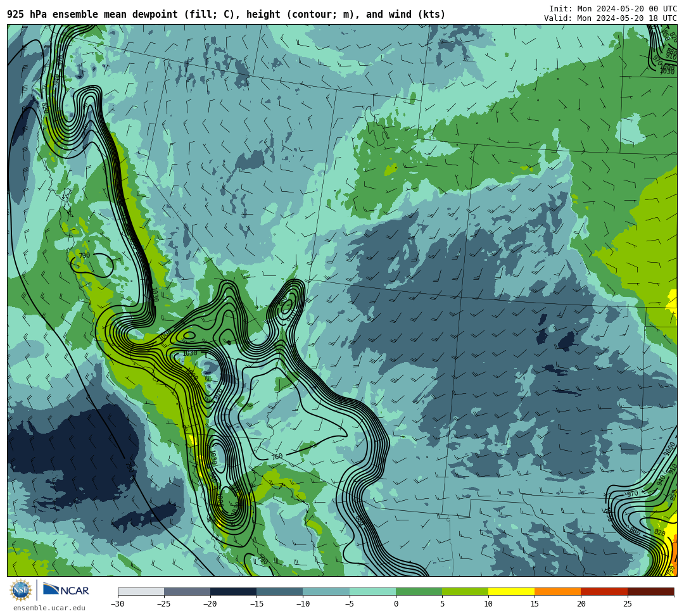The height and width of the screenshot is (616, 684).
Task: Pick the yellow 10 to 15 colorbar swatch
Action: point(511,591)
